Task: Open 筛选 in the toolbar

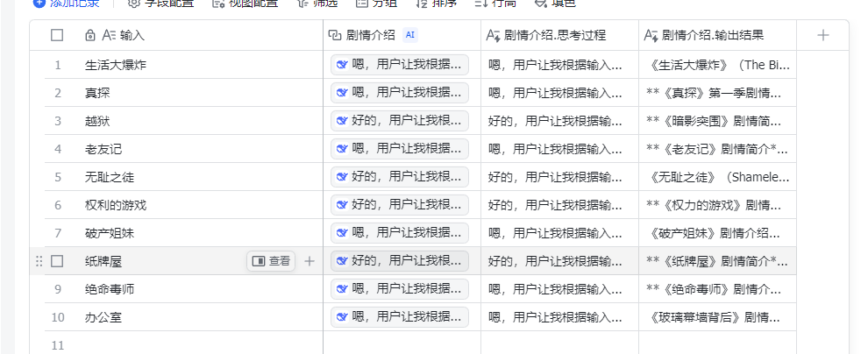Action: click(317, 3)
